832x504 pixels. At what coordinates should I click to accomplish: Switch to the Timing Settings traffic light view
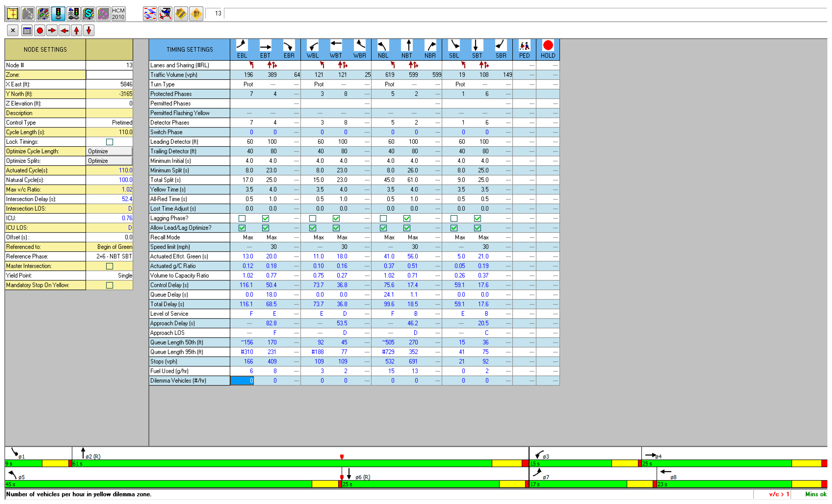58,14
